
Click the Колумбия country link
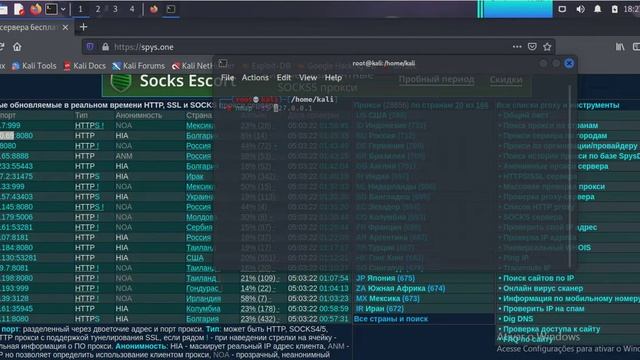pyautogui.click(x=203, y=309)
